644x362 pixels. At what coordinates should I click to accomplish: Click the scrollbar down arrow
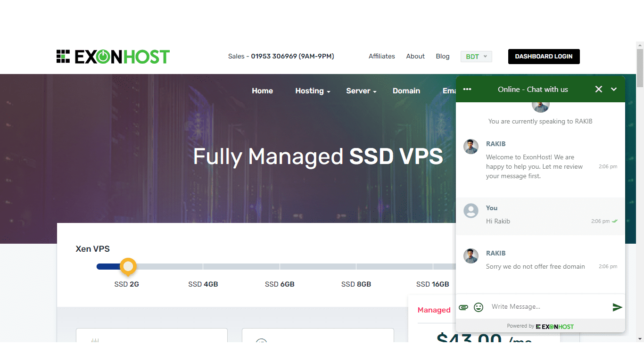coord(640,338)
